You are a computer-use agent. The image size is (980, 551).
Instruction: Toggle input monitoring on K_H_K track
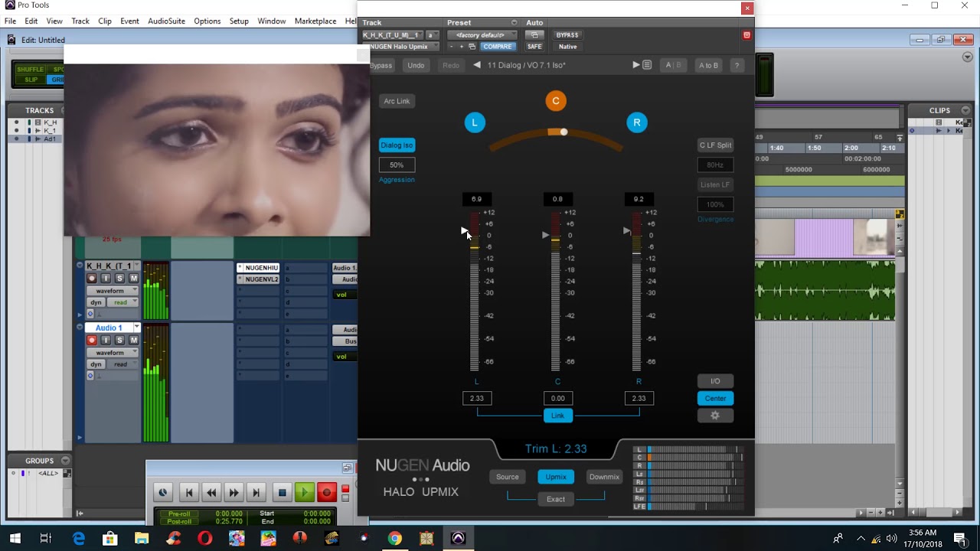[x=106, y=279]
